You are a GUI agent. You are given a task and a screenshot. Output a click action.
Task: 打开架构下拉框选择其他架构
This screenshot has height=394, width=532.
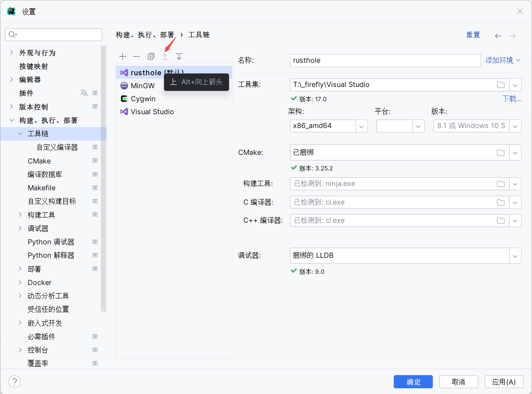361,126
